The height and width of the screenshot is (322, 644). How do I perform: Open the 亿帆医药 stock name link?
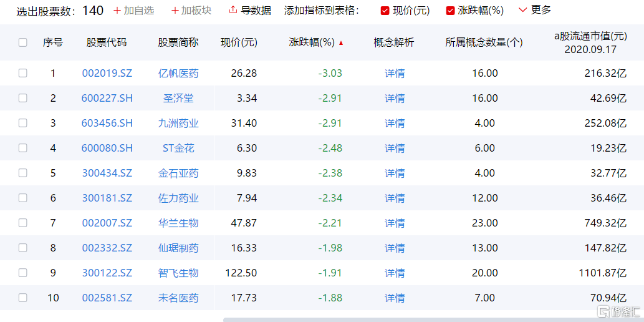(x=178, y=73)
